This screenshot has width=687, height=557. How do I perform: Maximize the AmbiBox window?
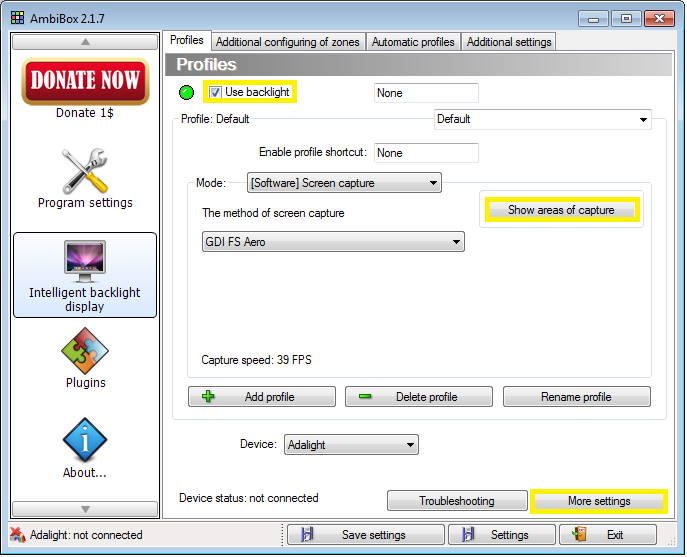pyautogui.click(x=626, y=19)
